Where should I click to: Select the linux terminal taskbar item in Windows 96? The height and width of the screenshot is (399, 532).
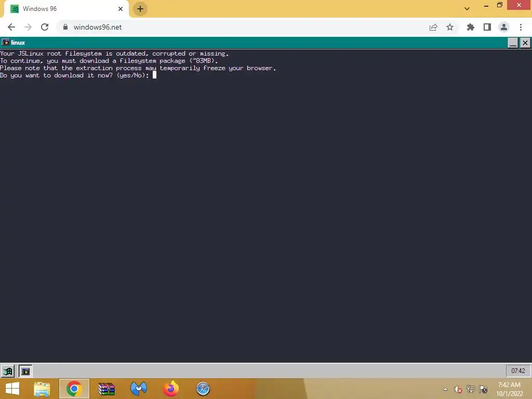pos(25,371)
